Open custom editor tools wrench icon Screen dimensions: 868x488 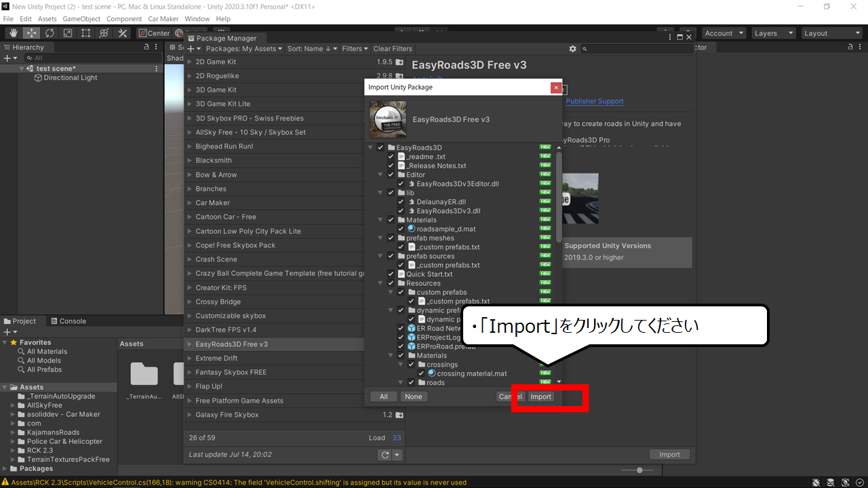pyautogui.click(x=123, y=33)
